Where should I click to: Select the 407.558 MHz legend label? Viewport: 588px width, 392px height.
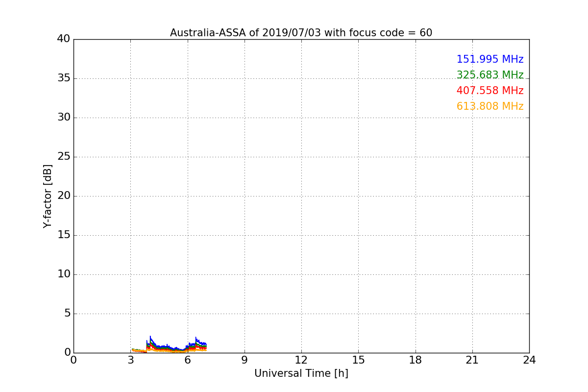click(x=490, y=91)
